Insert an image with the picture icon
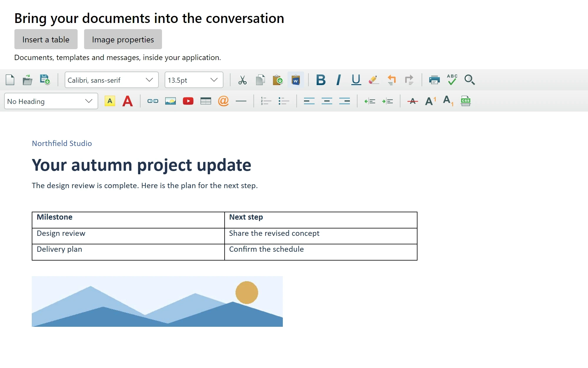588x368 pixels. click(171, 101)
